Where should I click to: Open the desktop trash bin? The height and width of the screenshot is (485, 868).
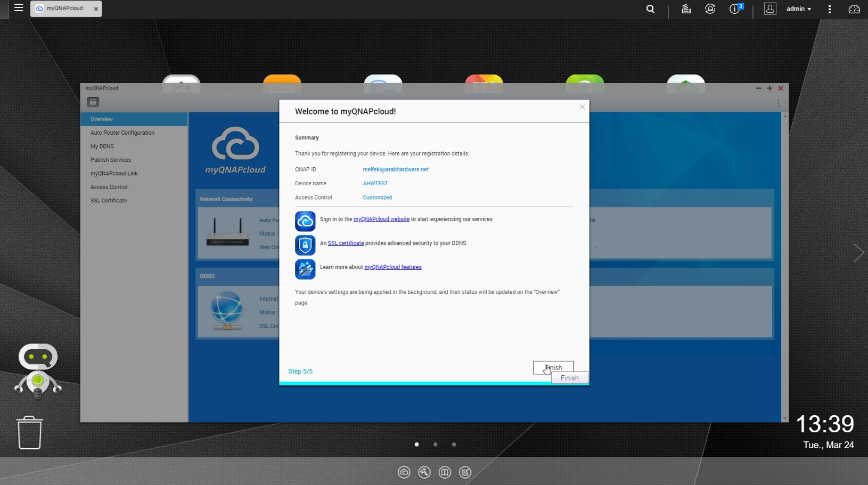click(x=29, y=432)
